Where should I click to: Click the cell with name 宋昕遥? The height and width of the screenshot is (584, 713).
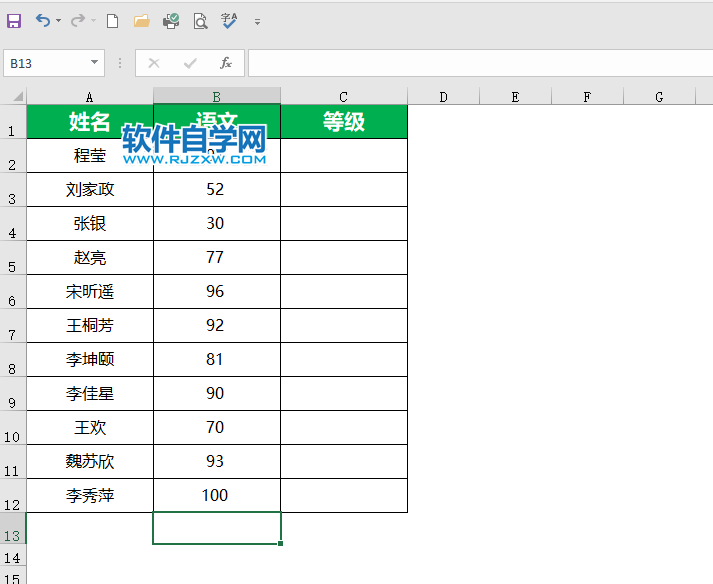[90, 292]
